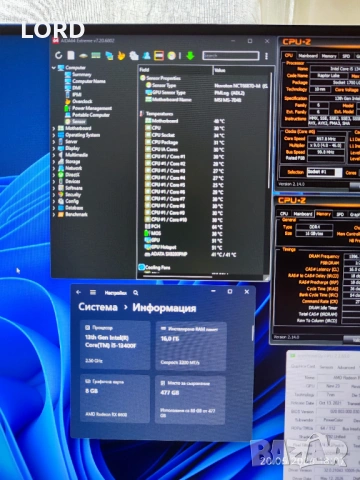Click the Security shield icon in the tree
This screenshot has width=360, height=480.
coord(61,195)
